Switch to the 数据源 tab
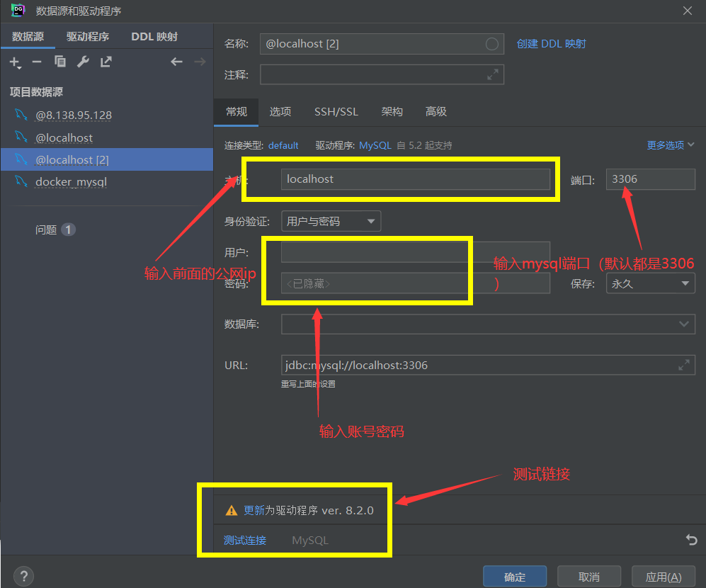Screen dimensions: 706x588 [x=28, y=37]
